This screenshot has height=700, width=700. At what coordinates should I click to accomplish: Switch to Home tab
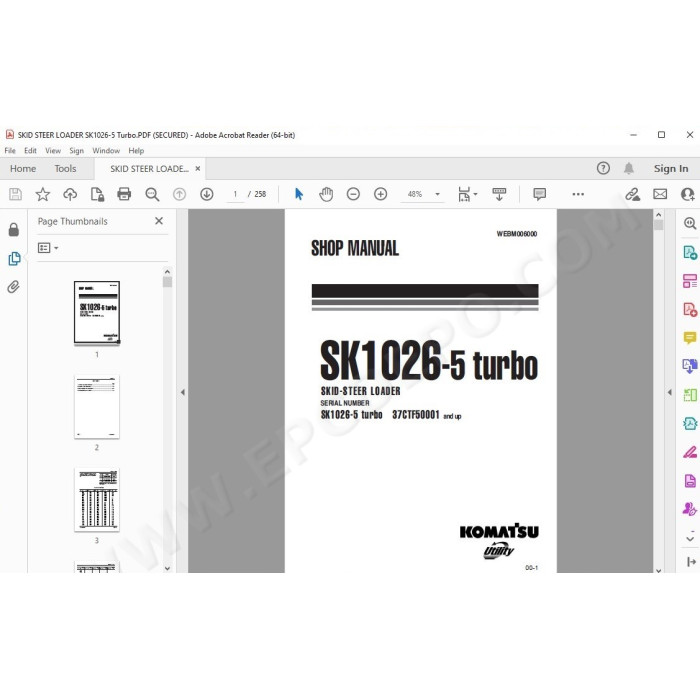(x=23, y=169)
